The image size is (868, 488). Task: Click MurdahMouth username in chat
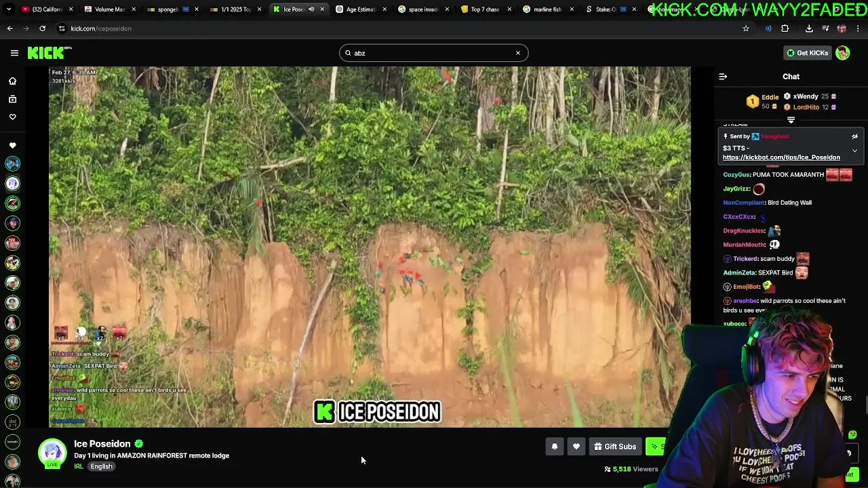(744, 245)
